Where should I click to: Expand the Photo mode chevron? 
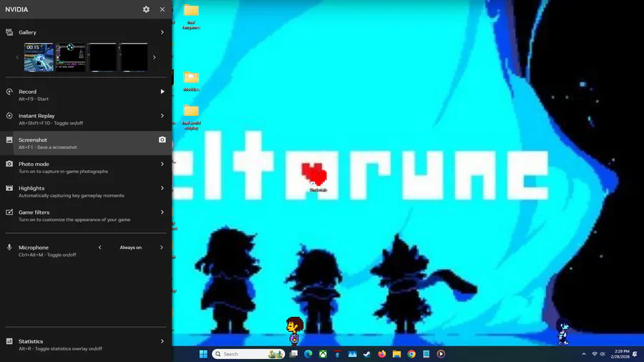162,164
